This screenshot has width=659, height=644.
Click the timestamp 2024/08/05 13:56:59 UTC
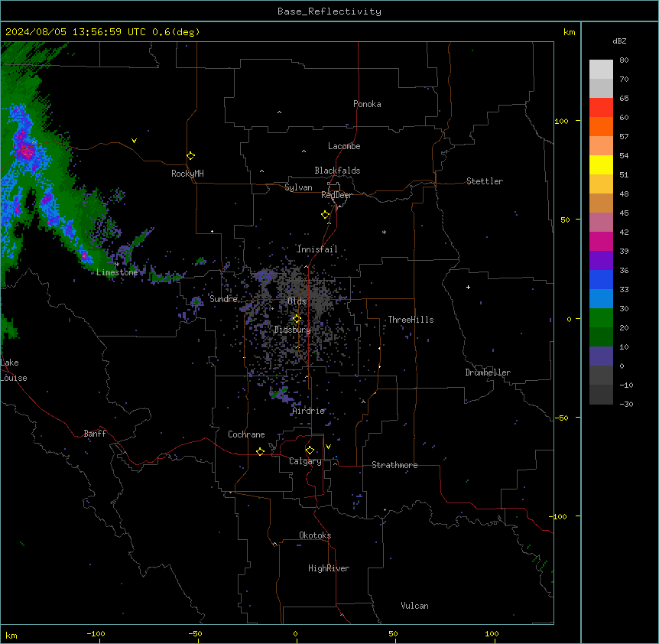point(75,32)
